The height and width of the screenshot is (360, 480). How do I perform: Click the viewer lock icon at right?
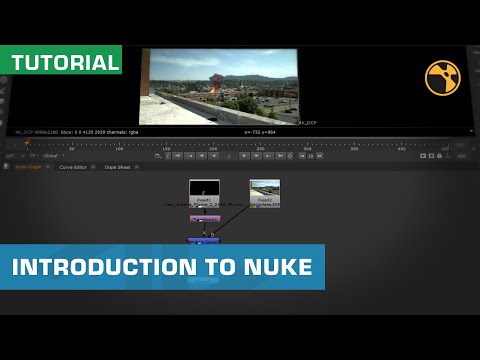pyautogui.click(x=439, y=156)
